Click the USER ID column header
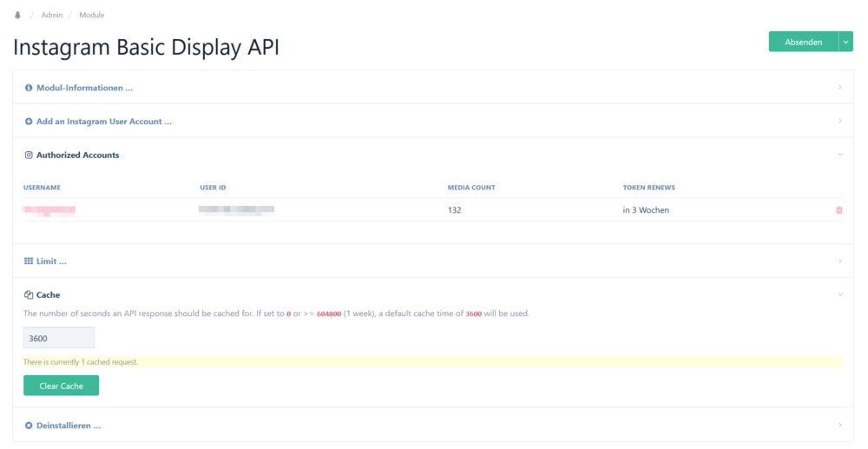 pos(213,188)
